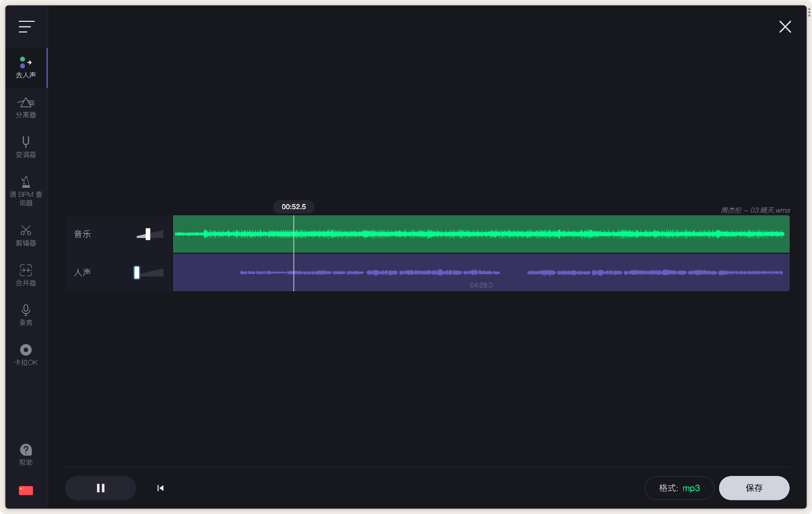Switch language via the flag icon
The image size is (812, 514).
[26, 490]
